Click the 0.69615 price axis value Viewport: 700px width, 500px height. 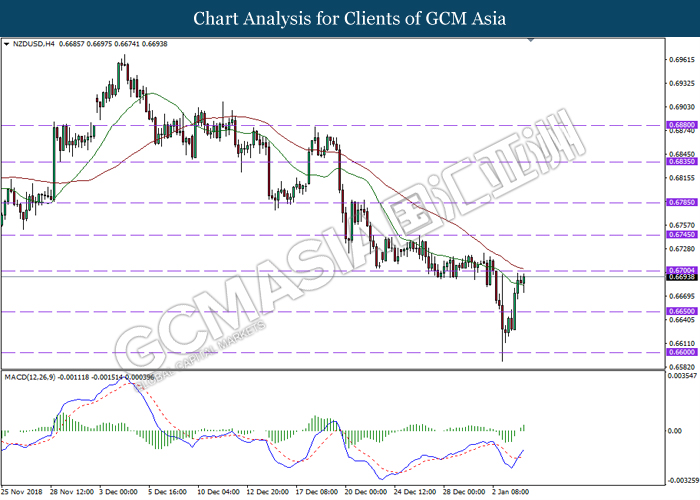point(682,59)
